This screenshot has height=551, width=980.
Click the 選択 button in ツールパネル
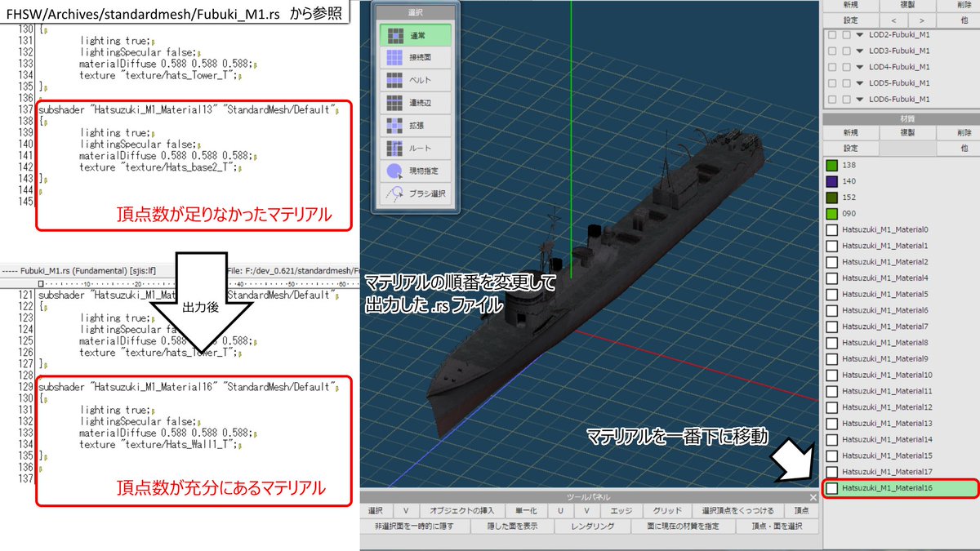375,510
